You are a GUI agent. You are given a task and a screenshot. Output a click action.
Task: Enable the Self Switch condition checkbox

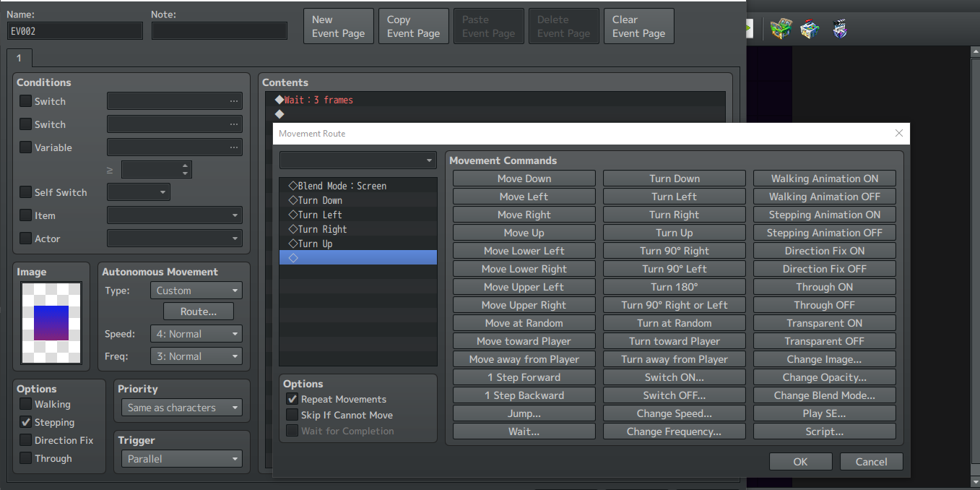[26, 192]
